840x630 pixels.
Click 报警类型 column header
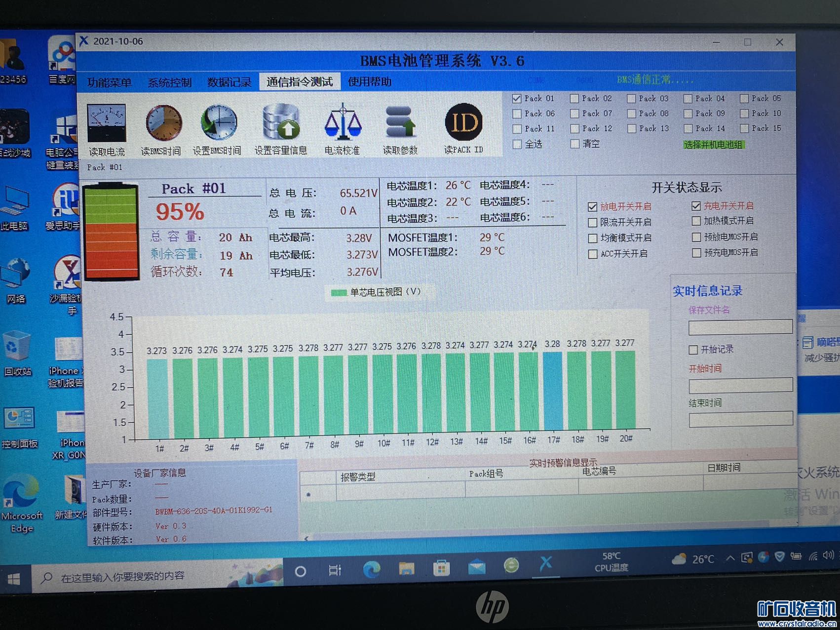tap(358, 477)
